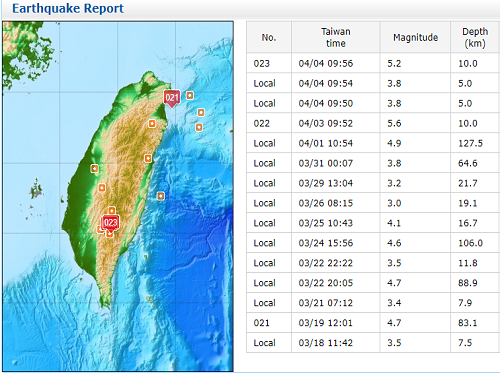Click the 04/03 09:52 time cell

(x=326, y=123)
